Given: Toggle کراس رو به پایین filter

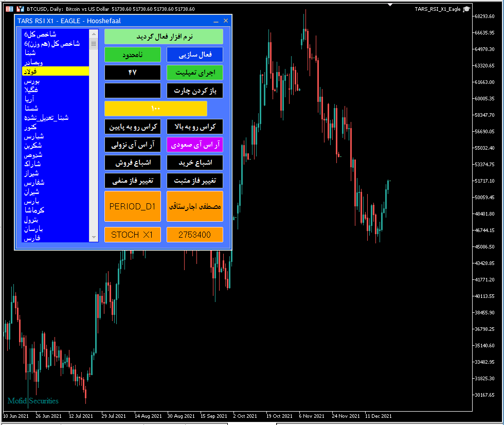Looking at the screenshot, I should 133,127.
